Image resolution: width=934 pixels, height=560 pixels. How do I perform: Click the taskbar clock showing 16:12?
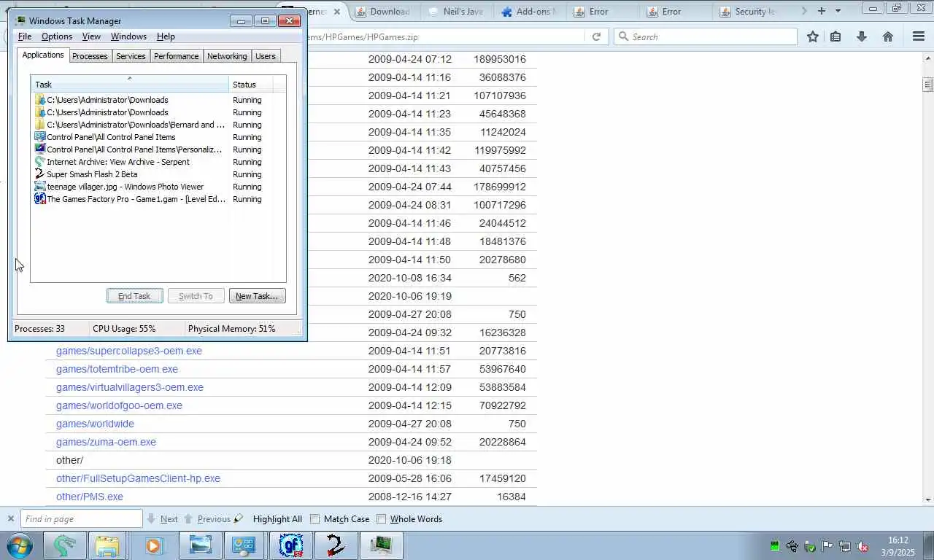pyautogui.click(x=898, y=546)
